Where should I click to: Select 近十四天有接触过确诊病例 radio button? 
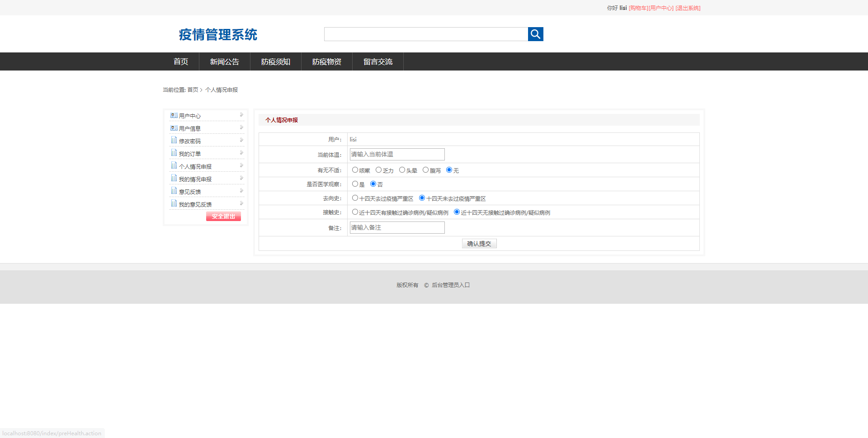pyautogui.click(x=355, y=212)
